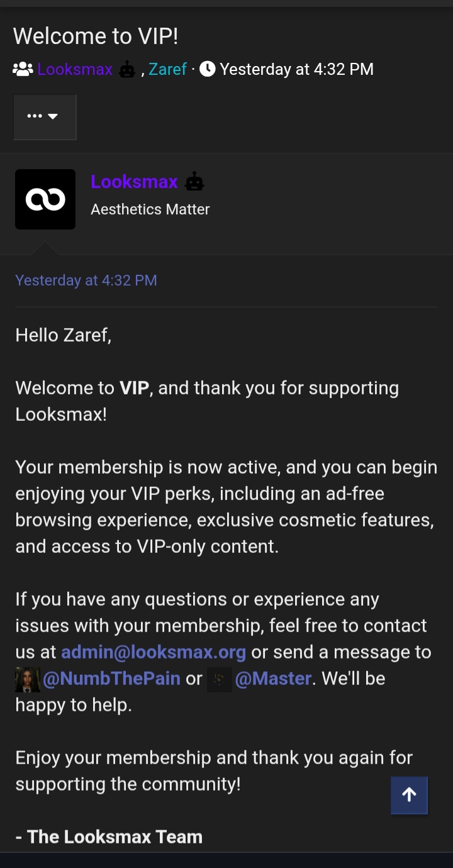Open the @NumbThePain mention
The image size is (453, 868).
tap(112, 679)
